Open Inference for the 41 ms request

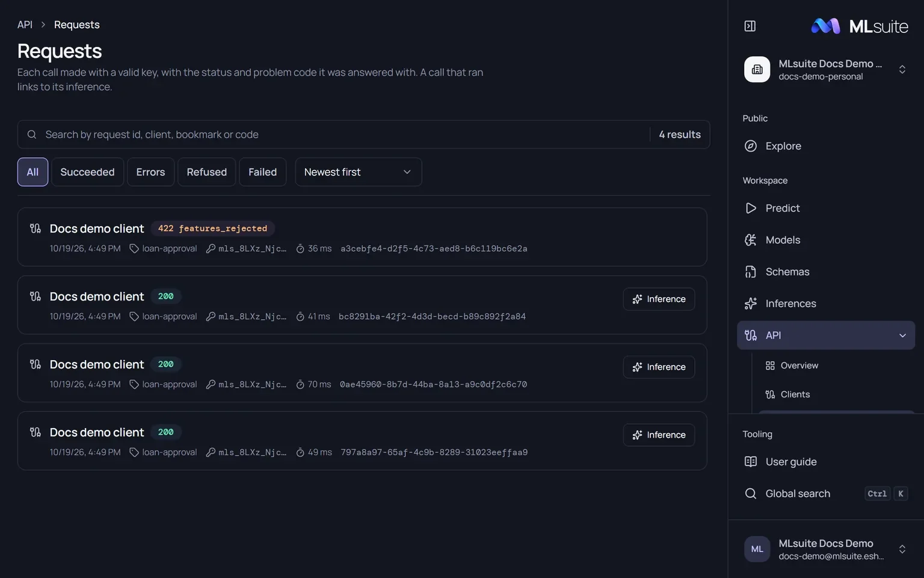point(659,299)
